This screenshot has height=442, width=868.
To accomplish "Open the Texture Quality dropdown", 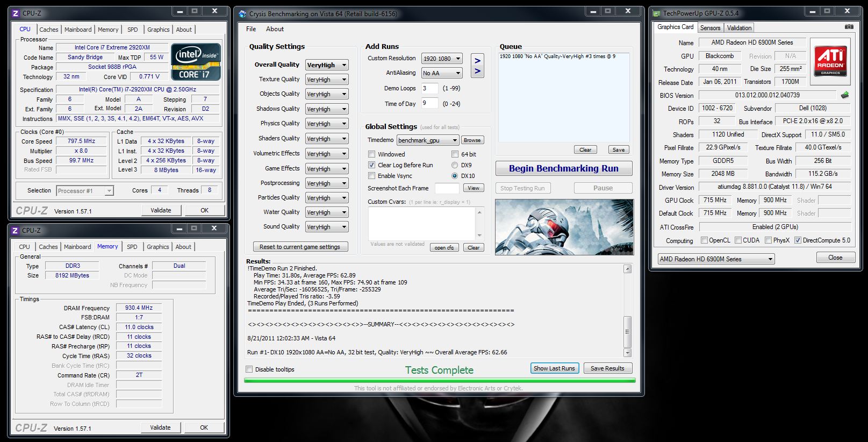I will (327, 80).
